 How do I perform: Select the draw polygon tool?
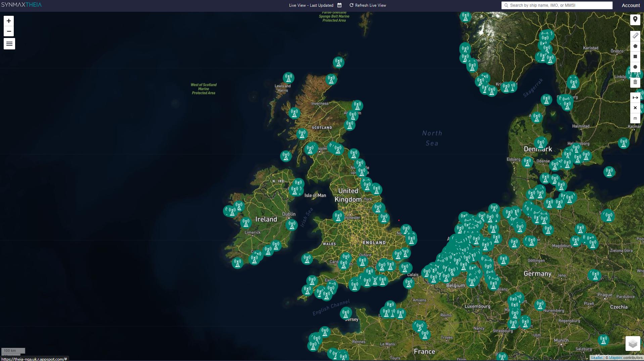[x=635, y=46]
